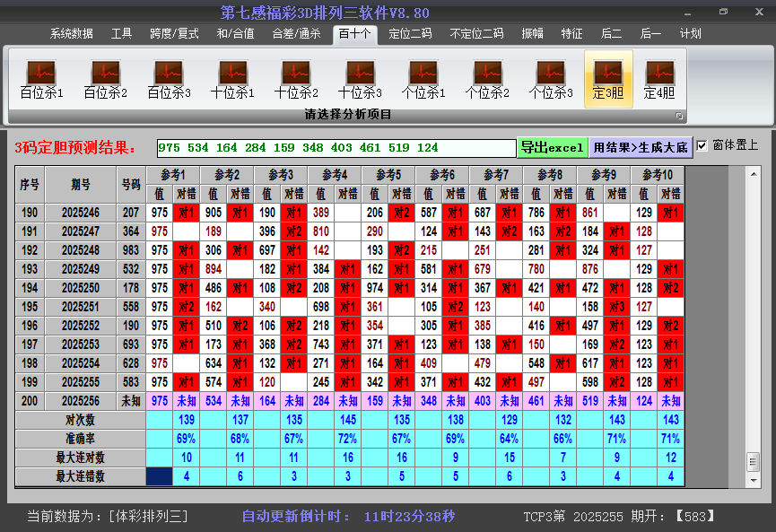This screenshot has width=776, height=532.
Task: Click the 十位杀3 ribbon icon
Action: 360,80
